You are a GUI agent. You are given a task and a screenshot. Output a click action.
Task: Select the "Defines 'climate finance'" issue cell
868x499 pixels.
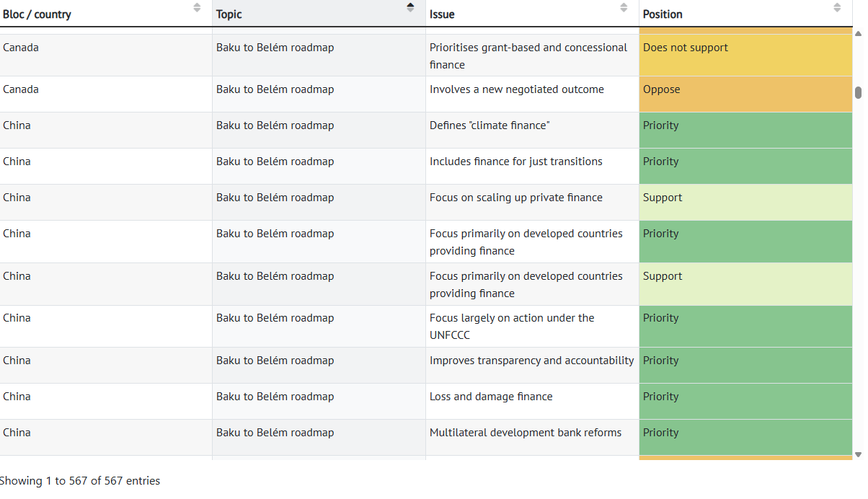(490, 125)
